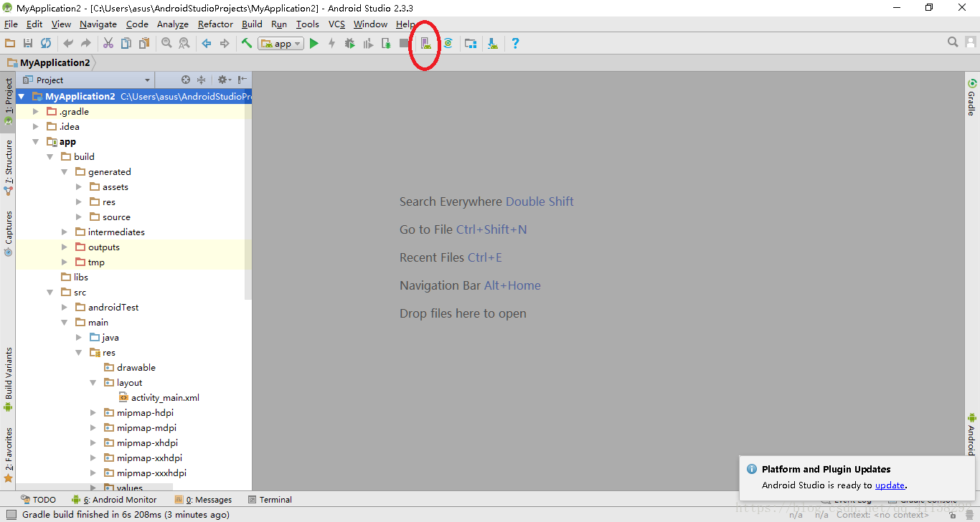Open the File menu
The height and width of the screenshot is (522, 980).
pos(11,24)
